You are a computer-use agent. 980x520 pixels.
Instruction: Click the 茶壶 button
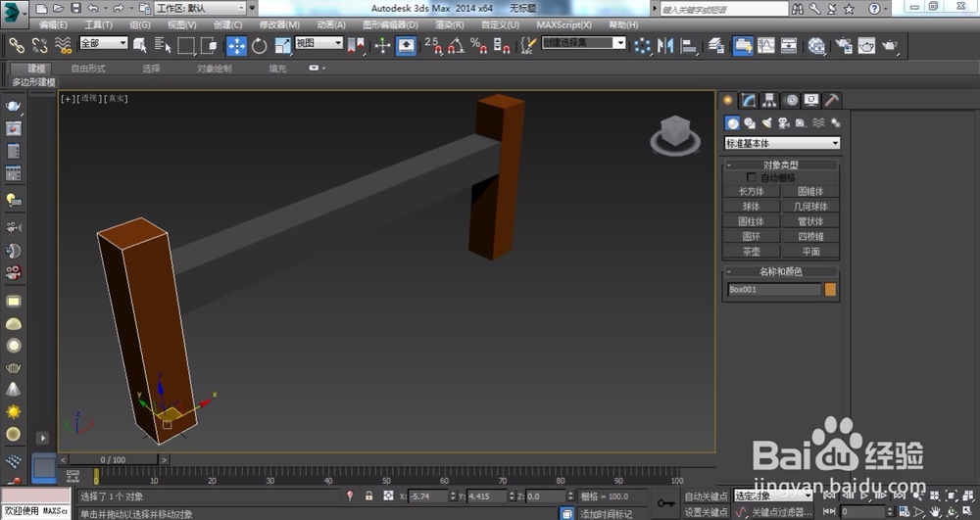pyautogui.click(x=751, y=251)
